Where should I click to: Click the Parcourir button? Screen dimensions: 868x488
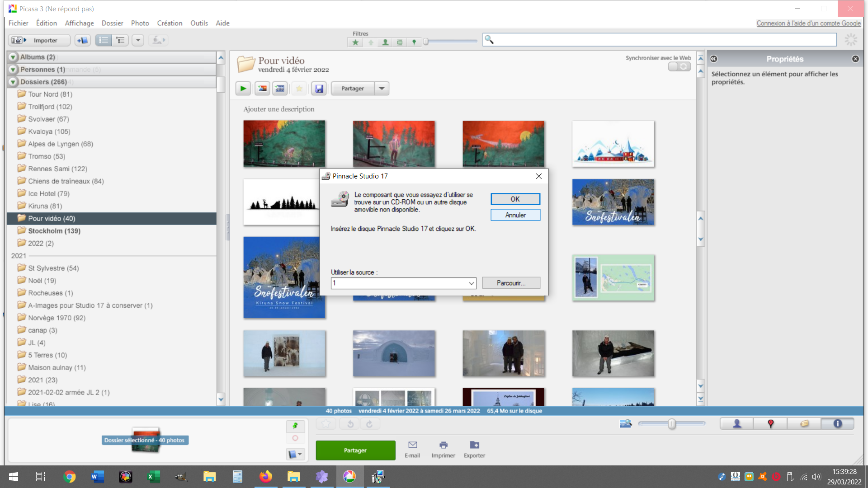point(511,283)
